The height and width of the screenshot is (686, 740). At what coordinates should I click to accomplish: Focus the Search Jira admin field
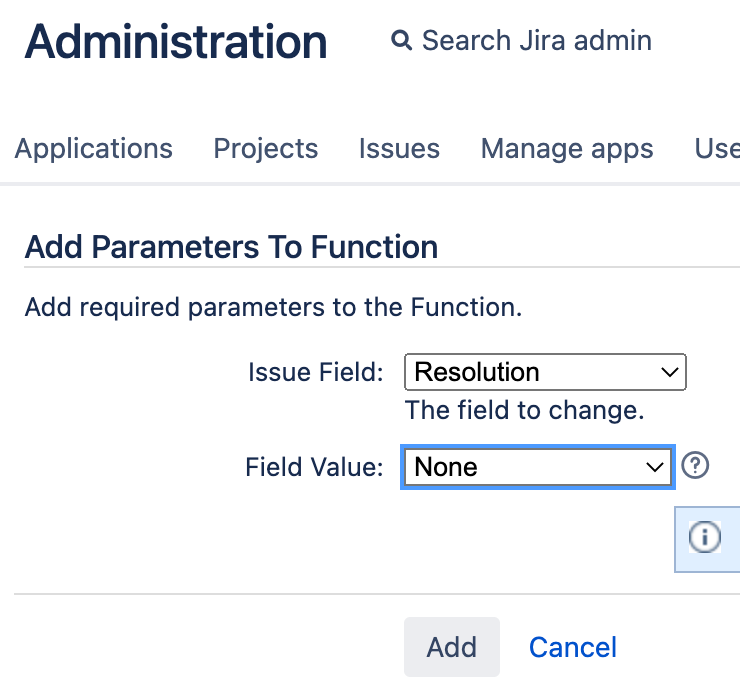[536, 41]
